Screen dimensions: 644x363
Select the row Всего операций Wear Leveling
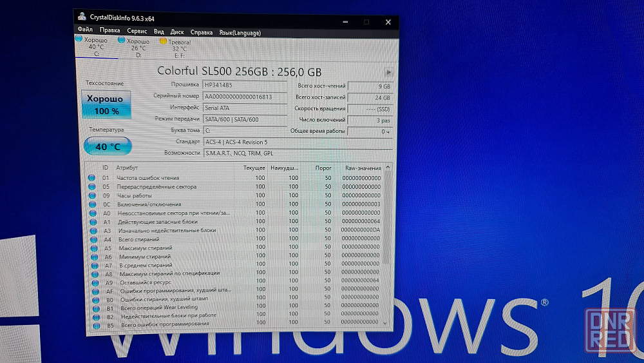[236, 307]
